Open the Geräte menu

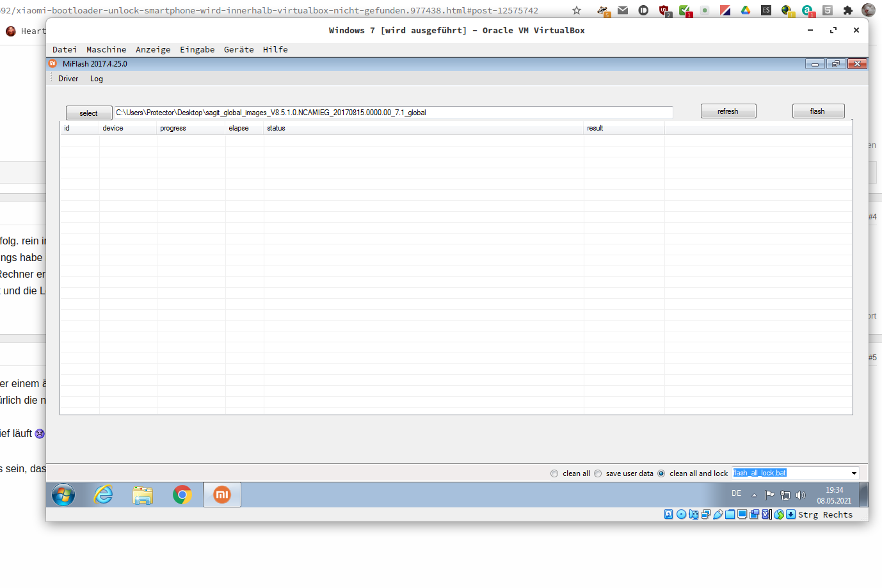click(239, 49)
